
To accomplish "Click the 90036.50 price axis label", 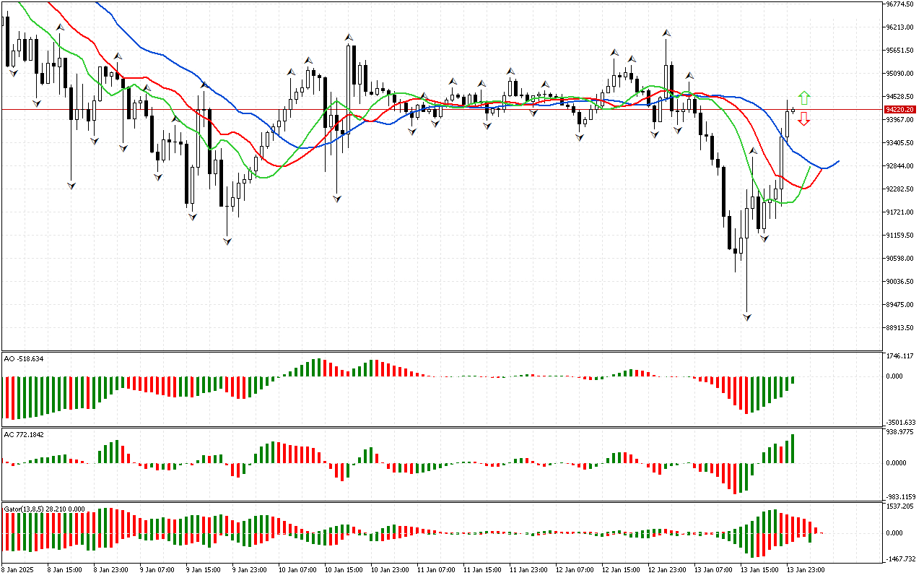I will click(899, 281).
